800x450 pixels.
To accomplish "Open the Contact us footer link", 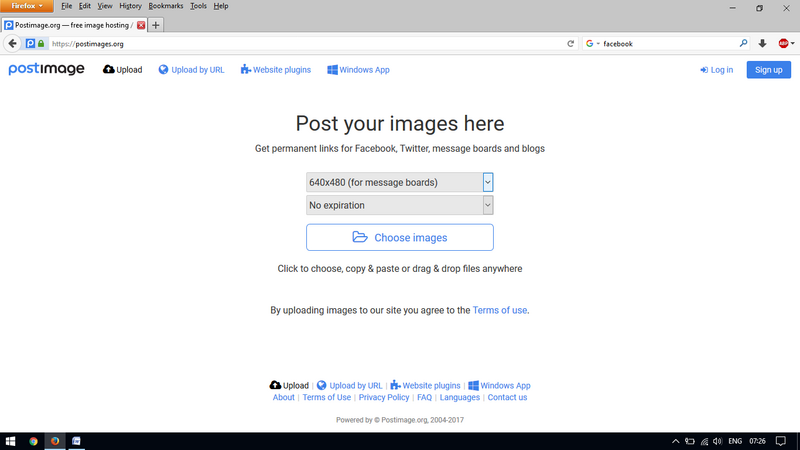I will (x=507, y=397).
